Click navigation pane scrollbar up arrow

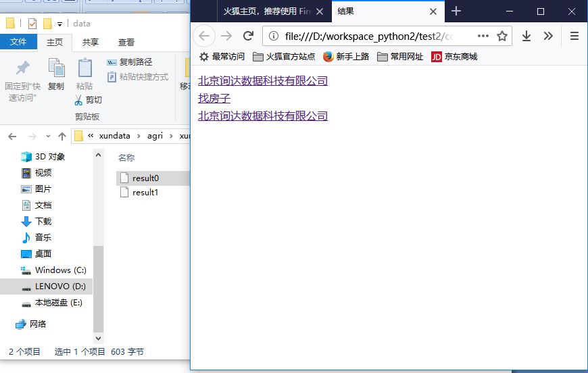pos(98,155)
